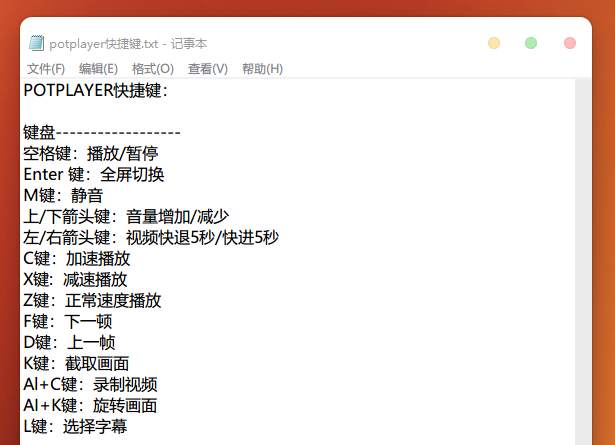Click the line 上/下箭头键: 音量增加/减少
The image size is (615, 445).
point(126,216)
